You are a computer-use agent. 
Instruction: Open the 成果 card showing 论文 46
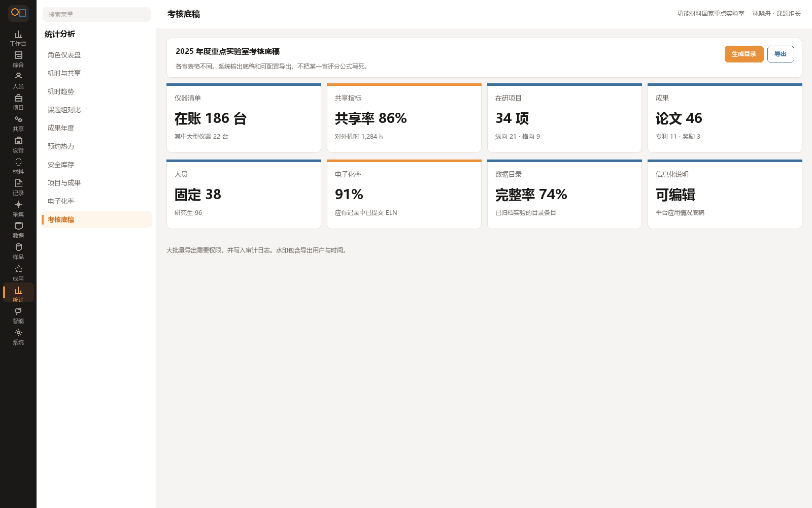(x=725, y=118)
